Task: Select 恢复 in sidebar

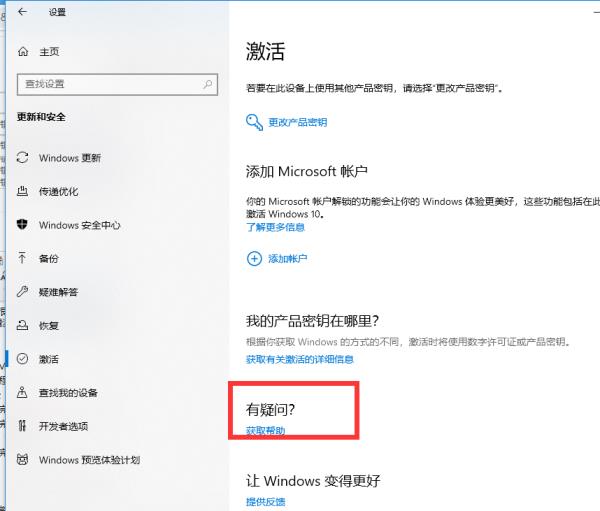Action: click(x=49, y=326)
